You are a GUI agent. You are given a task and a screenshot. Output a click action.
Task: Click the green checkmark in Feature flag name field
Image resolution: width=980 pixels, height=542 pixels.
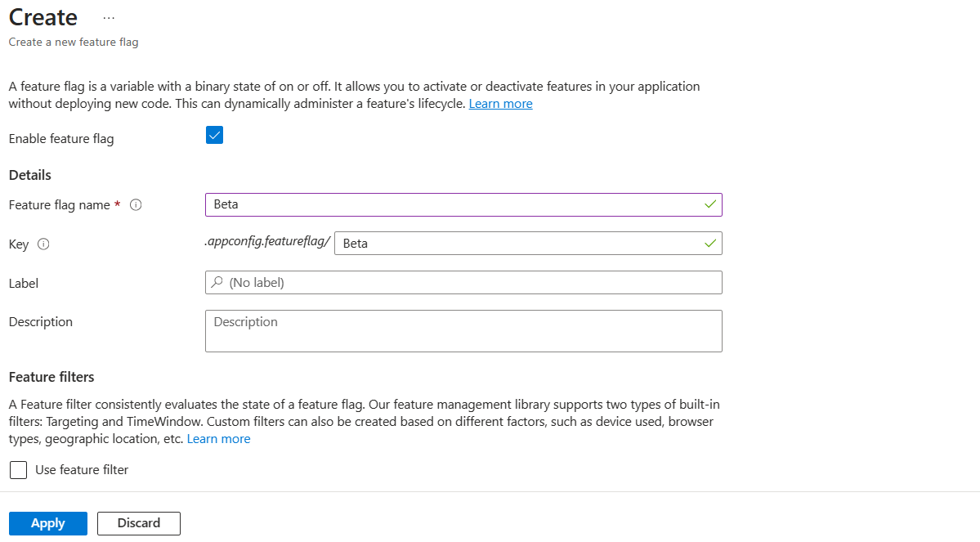(x=710, y=204)
